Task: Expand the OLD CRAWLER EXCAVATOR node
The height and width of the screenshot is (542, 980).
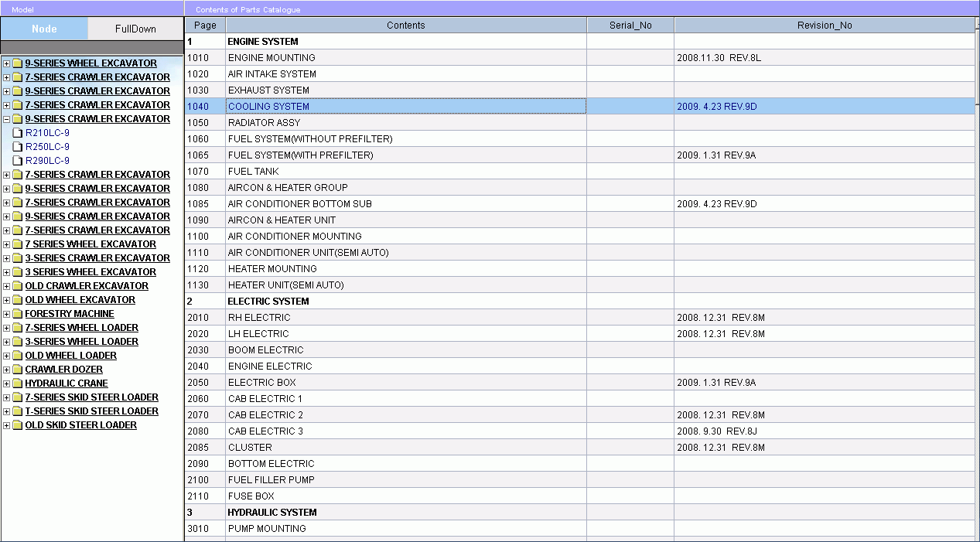Action: (x=7, y=286)
